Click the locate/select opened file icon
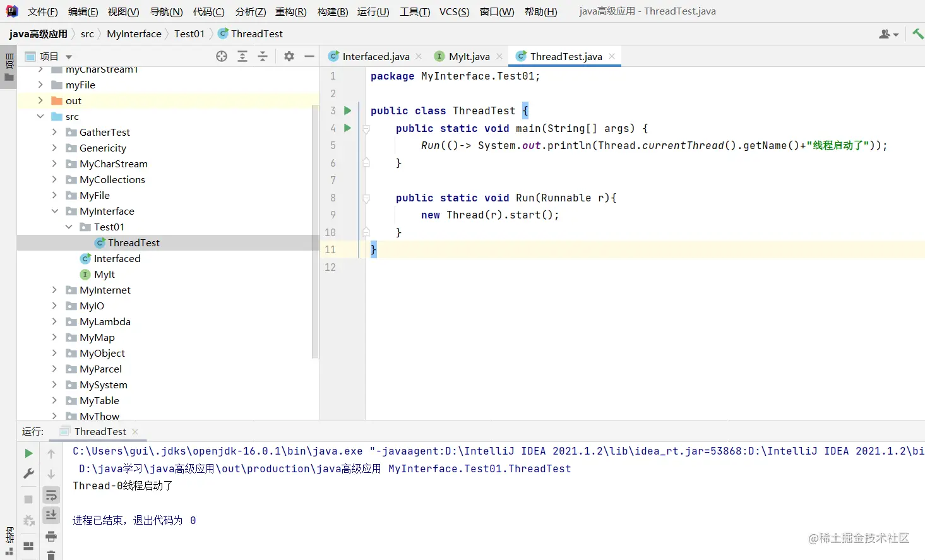The width and height of the screenshot is (925, 560). tap(222, 56)
